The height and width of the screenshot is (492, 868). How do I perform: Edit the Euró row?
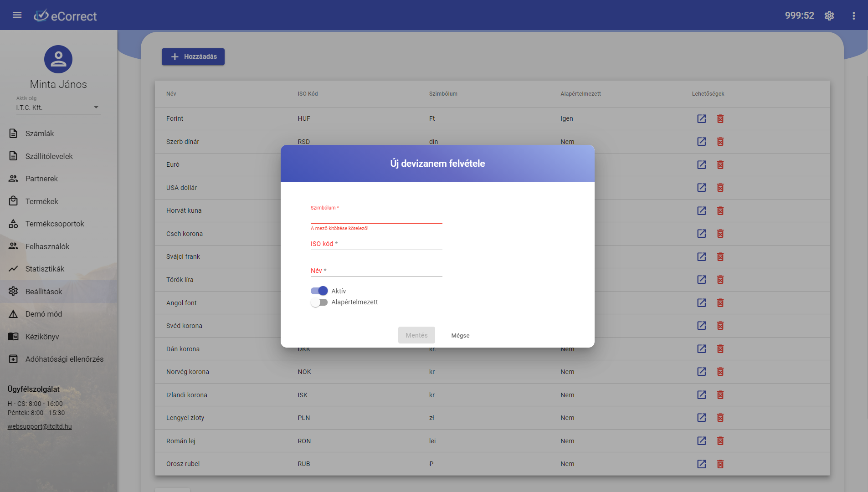(702, 164)
